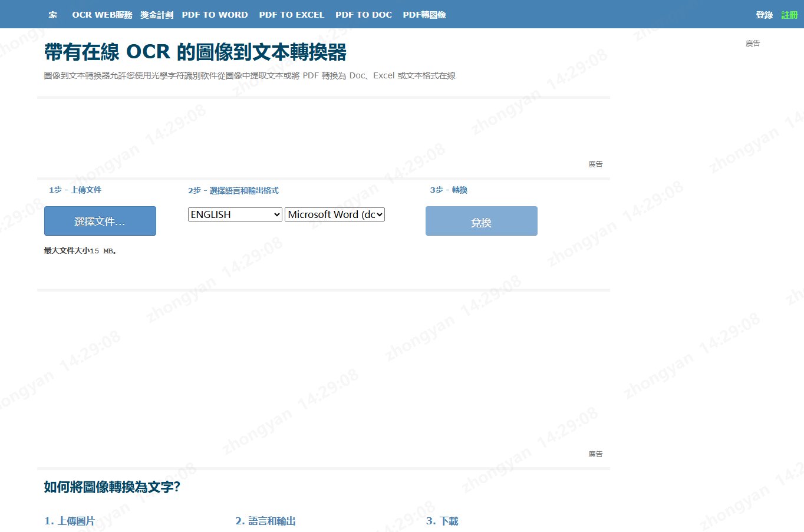Click the 2. 語言和輸出 heading
This screenshot has width=804, height=532.
(265, 521)
